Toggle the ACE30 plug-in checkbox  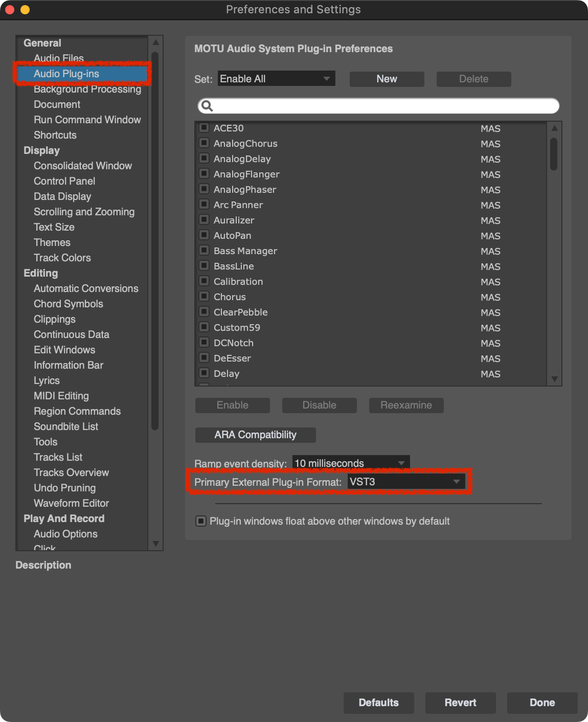(x=204, y=127)
